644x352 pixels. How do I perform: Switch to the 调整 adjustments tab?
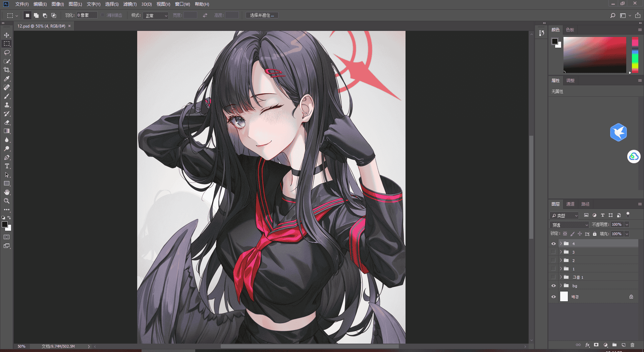click(570, 80)
